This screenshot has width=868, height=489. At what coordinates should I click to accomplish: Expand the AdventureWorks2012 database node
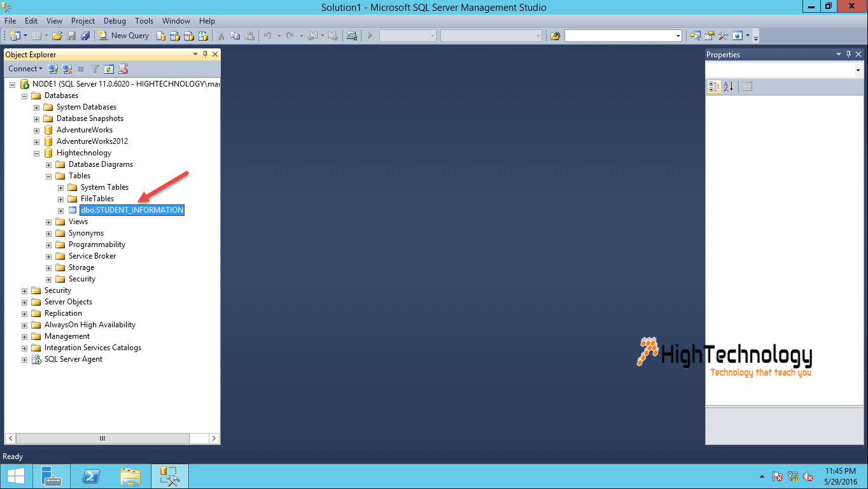click(36, 141)
